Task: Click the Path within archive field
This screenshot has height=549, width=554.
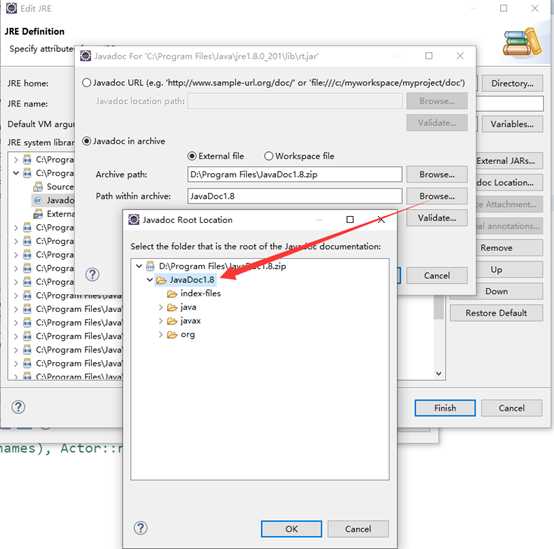Action: coord(294,196)
